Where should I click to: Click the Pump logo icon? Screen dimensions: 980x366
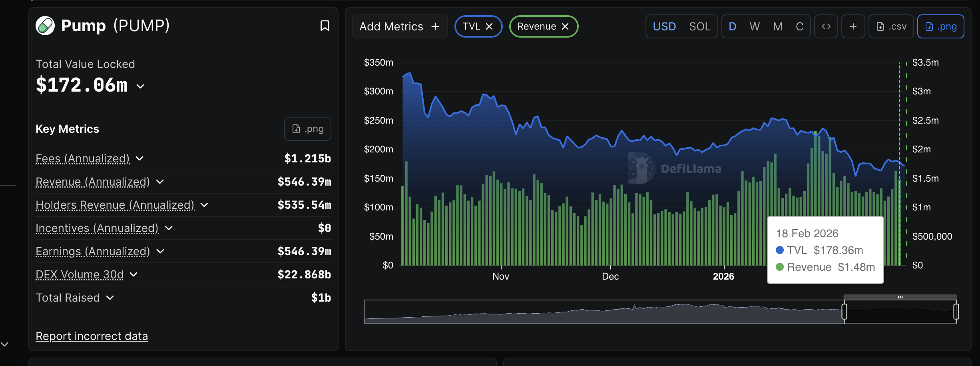(x=45, y=26)
